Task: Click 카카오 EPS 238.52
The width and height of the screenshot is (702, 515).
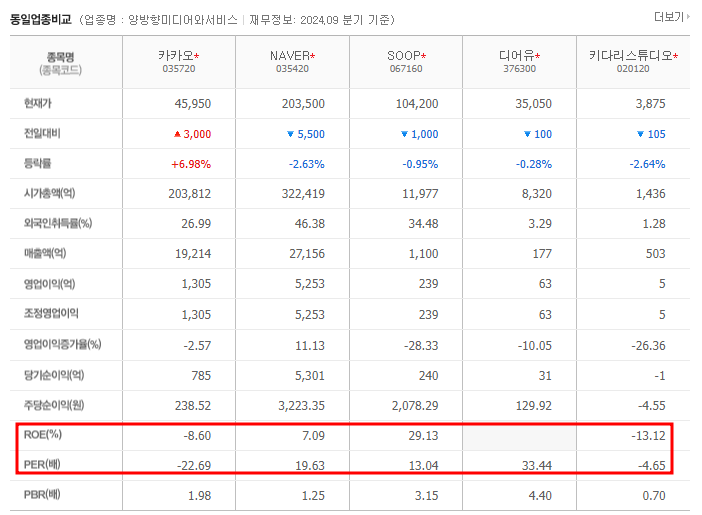Action: coord(193,406)
